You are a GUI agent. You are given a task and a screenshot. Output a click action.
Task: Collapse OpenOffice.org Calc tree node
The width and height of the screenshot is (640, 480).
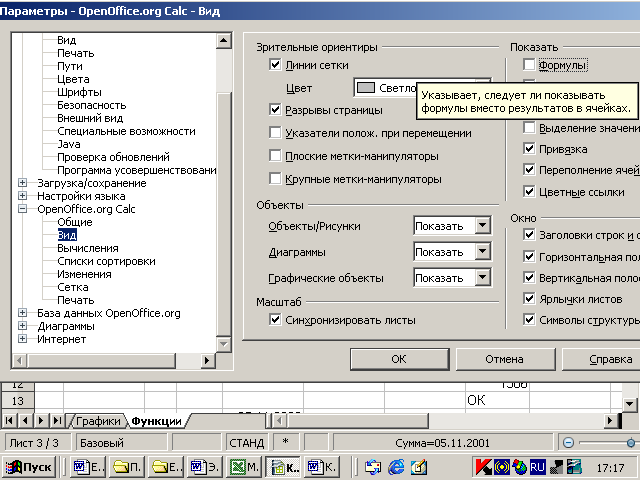pyautogui.click(x=22, y=209)
